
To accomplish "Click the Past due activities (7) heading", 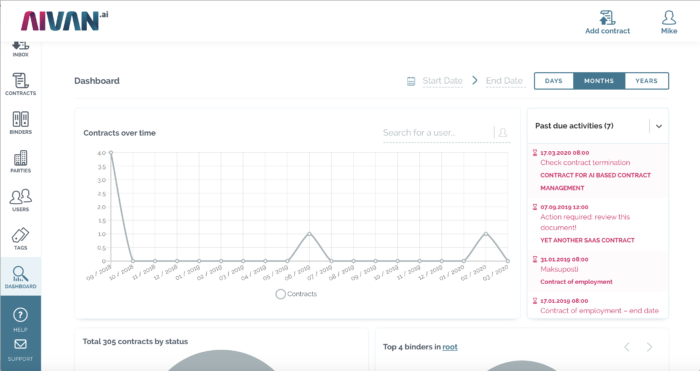I will (x=574, y=126).
